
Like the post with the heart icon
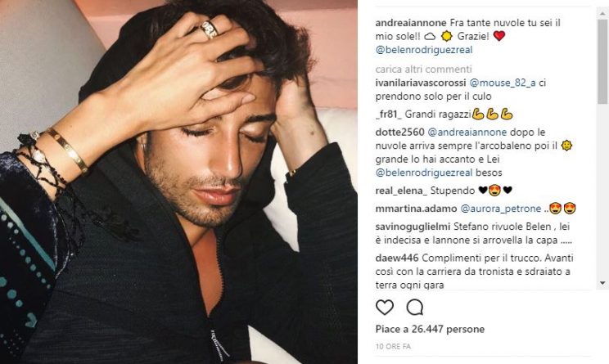pos(385,308)
